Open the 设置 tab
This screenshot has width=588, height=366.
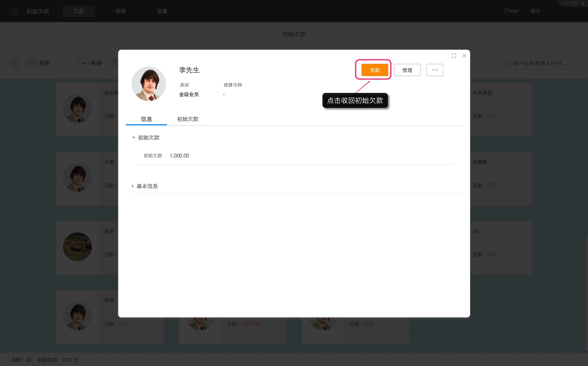162,11
